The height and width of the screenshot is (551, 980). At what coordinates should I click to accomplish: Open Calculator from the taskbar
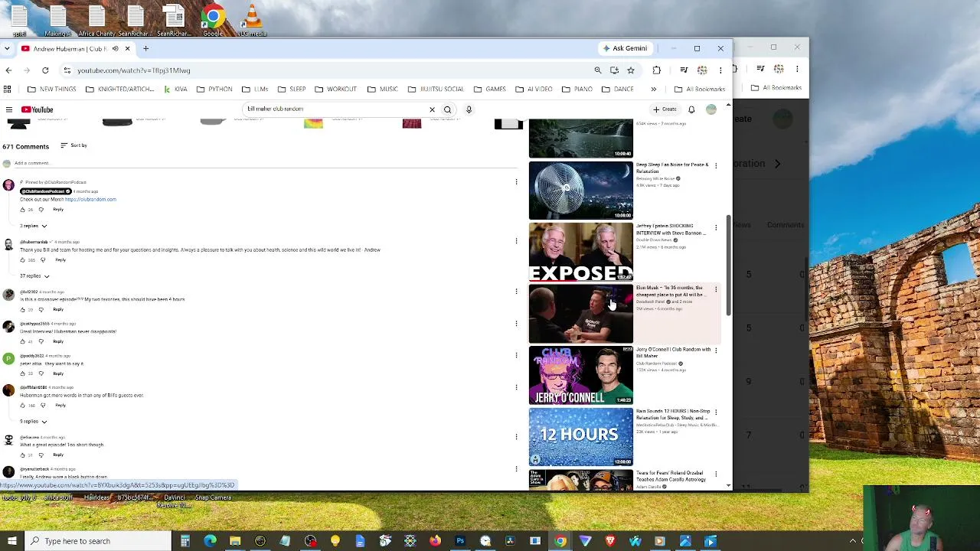185,541
